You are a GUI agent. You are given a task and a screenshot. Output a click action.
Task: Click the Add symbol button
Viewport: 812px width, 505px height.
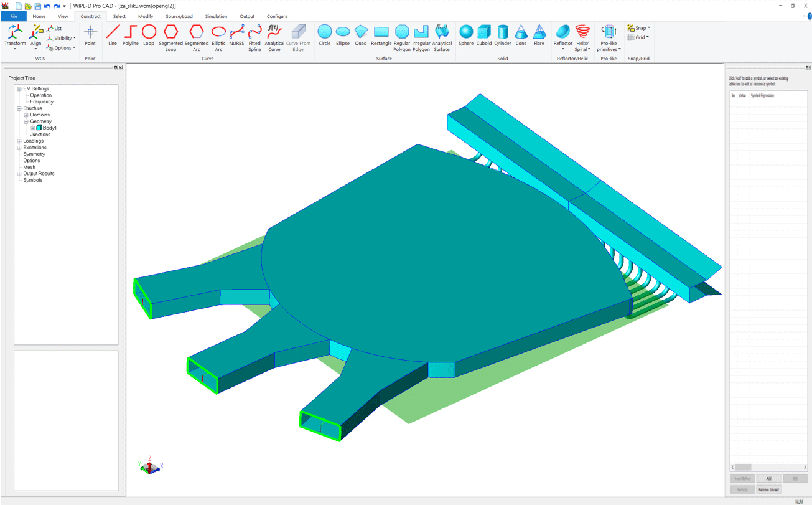tap(768, 478)
